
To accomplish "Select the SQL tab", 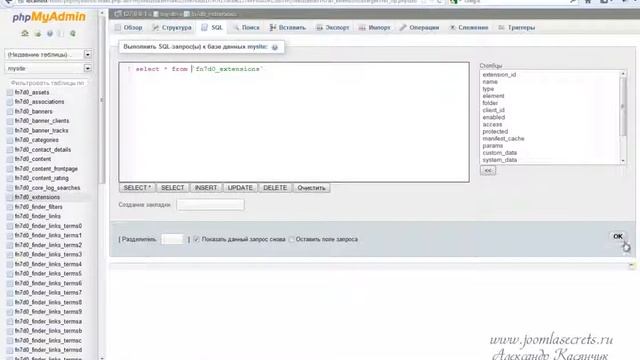I will coord(212,28).
